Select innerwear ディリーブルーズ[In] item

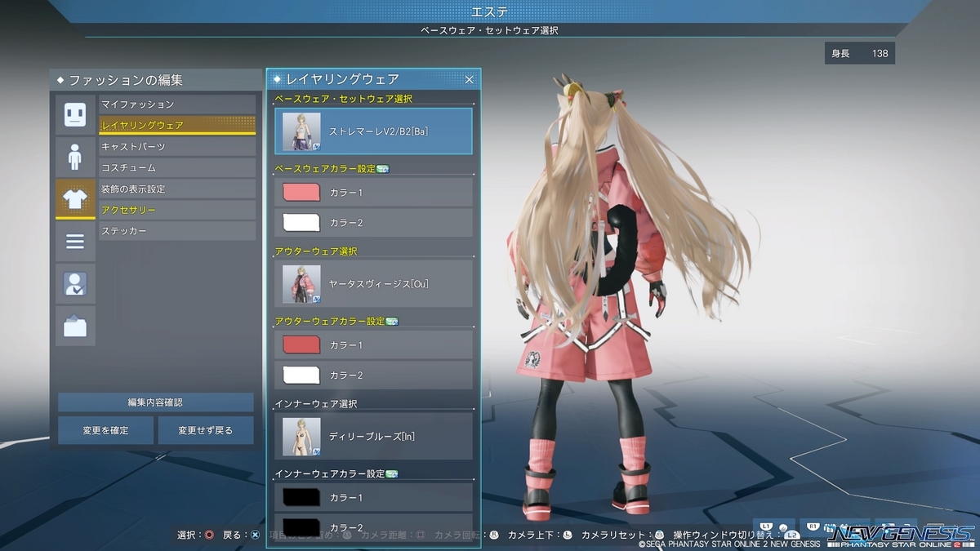[373, 437]
